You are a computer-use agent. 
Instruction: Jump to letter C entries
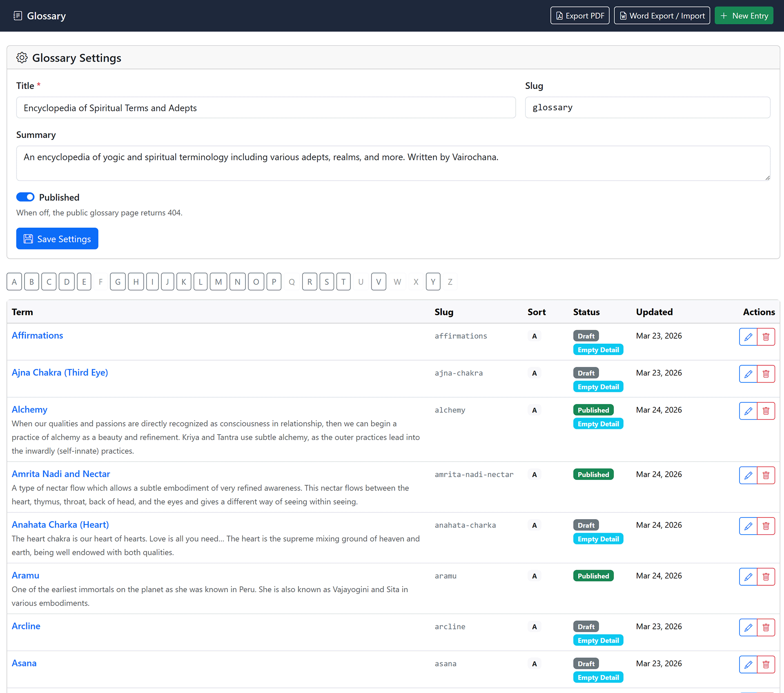click(x=49, y=282)
